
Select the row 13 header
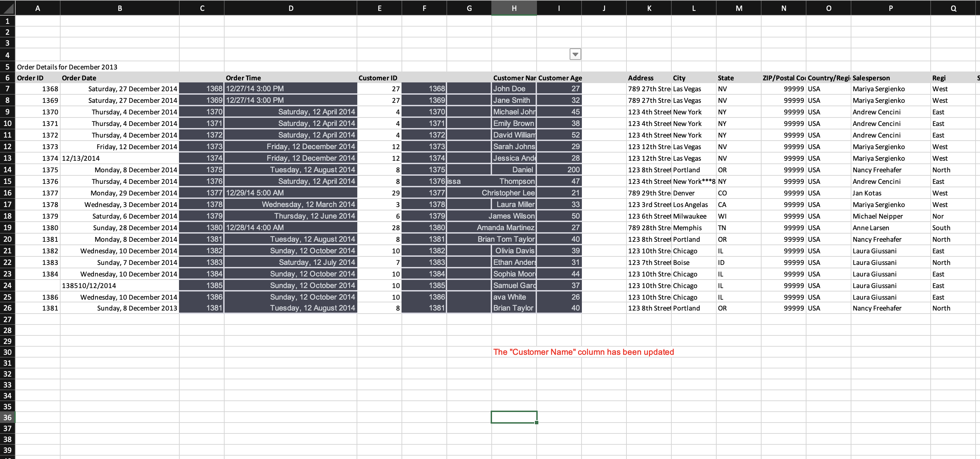click(x=7, y=158)
